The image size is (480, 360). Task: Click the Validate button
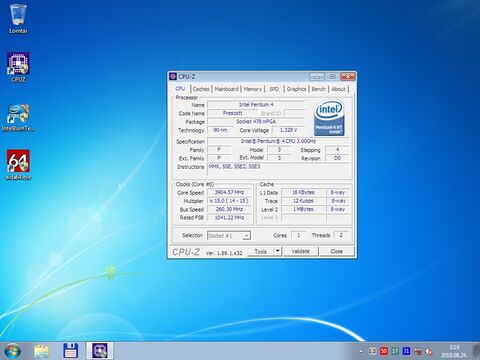point(301,251)
